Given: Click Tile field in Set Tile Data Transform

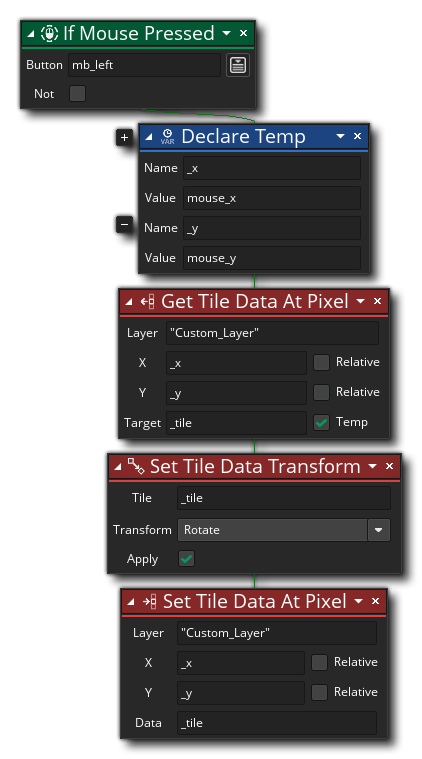Looking at the screenshot, I should (x=284, y=498).
